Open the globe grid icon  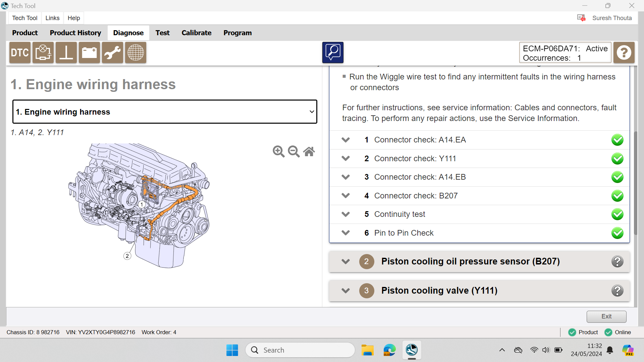[136, 53]
